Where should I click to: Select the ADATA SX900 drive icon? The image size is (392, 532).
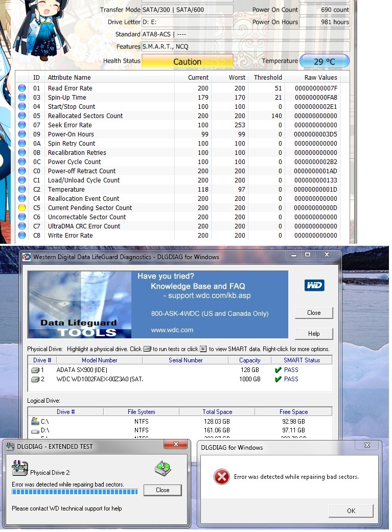click(x=35, y=370)
